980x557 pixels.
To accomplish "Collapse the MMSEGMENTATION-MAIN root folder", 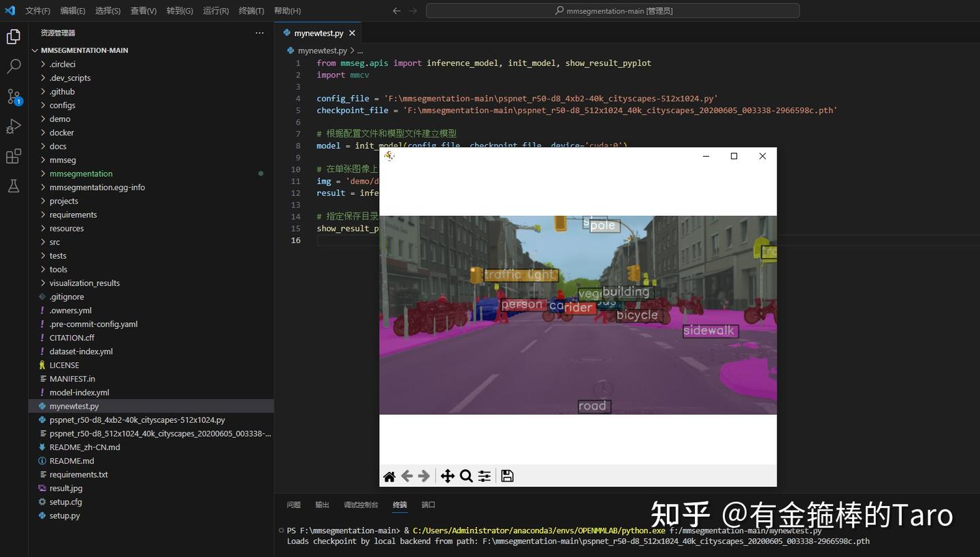I will pyautogui.click(x=84, y=50).
